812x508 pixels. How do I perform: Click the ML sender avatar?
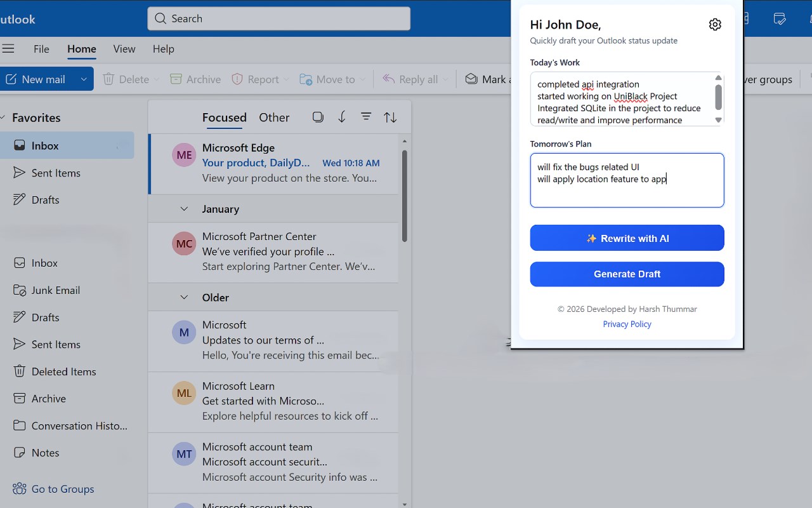coord(184,393)
